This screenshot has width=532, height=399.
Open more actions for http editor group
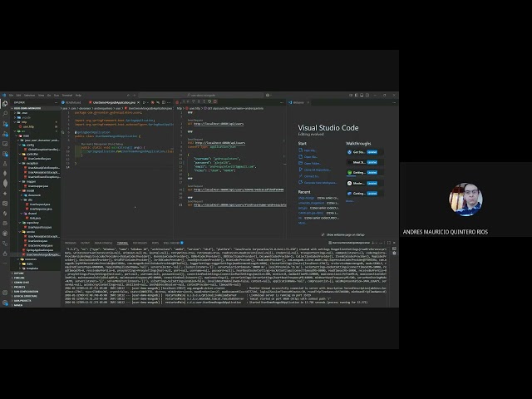click(282, 102)
